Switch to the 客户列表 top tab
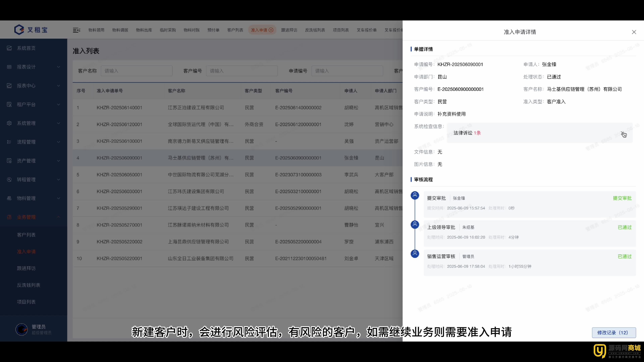 point(235,30)
